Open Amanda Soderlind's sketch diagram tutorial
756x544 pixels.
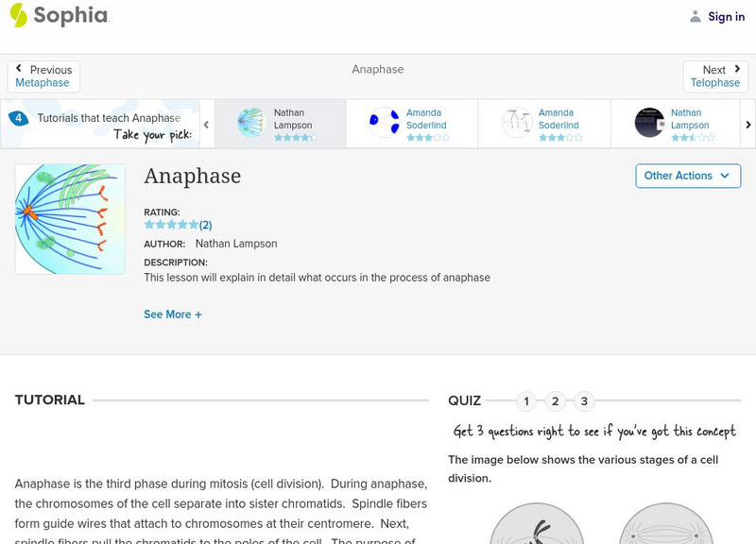[516, 123]
